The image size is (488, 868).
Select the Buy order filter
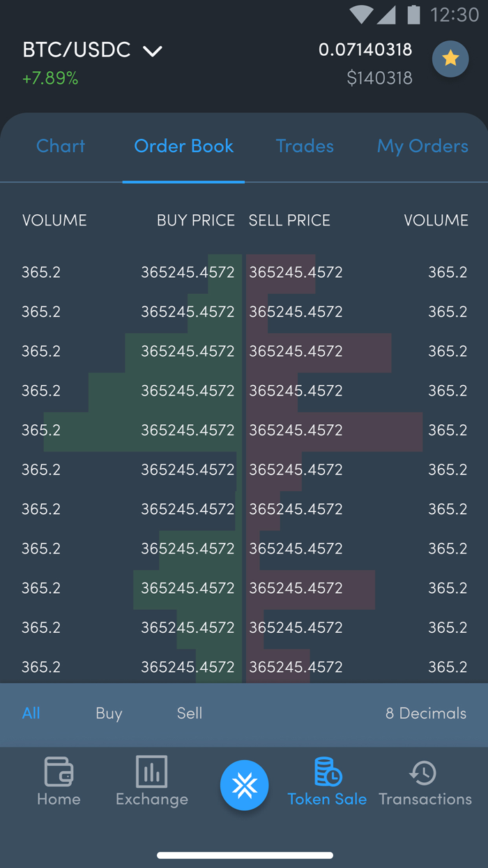(109, 713)
